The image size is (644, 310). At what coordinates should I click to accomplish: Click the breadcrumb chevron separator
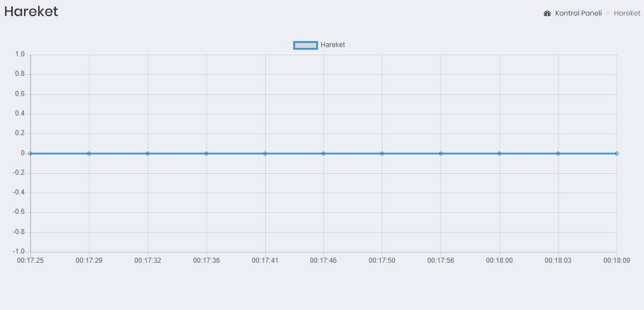click(608, 13)
